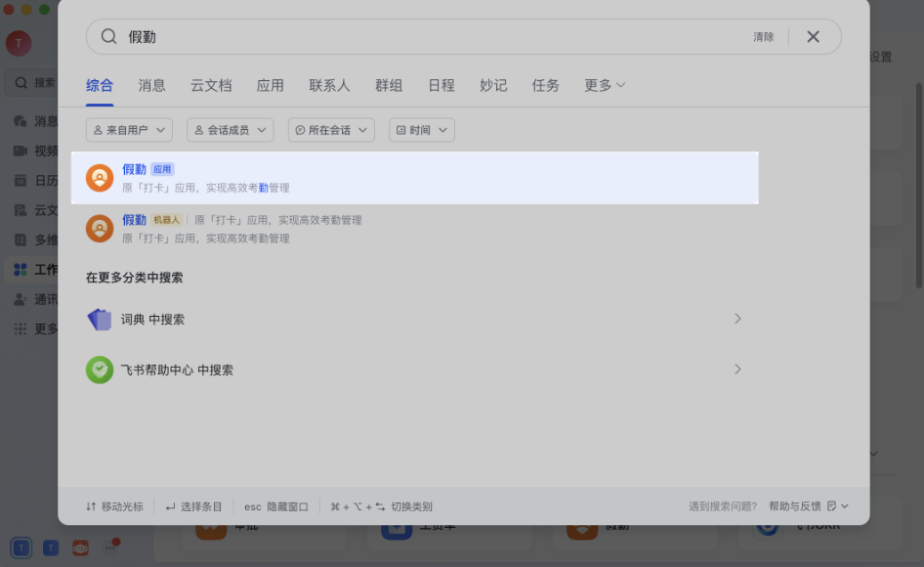Switch to the 云文档 search tab

[211, 86]
